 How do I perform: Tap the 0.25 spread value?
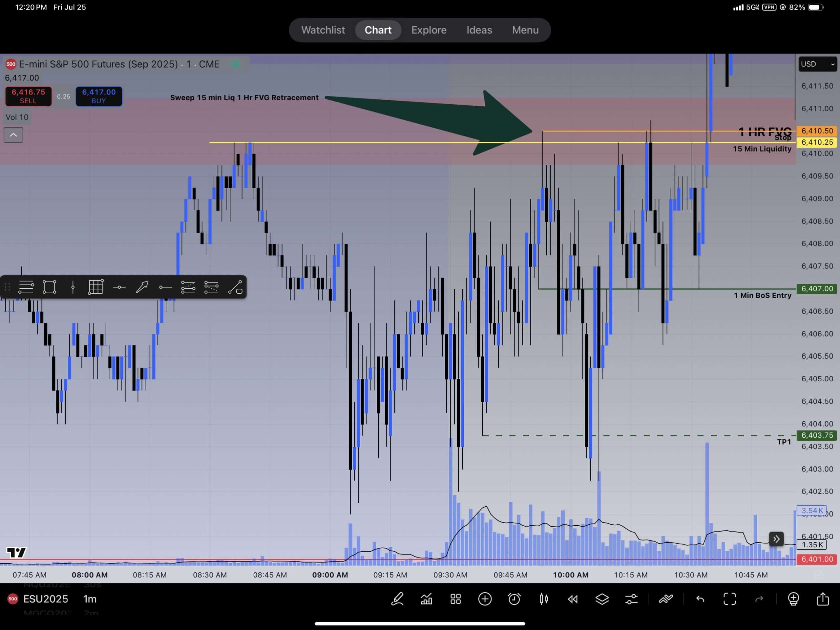click(63, 96)
